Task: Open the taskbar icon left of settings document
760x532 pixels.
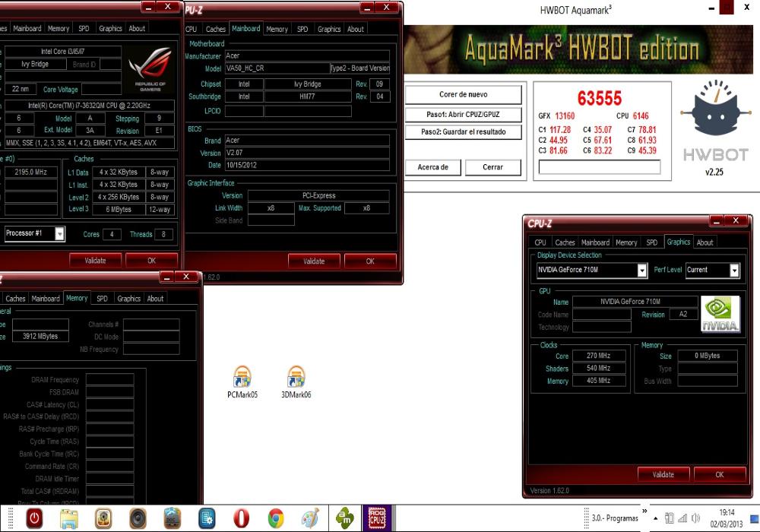Action: pyautogui.click(x=173, y=518)
